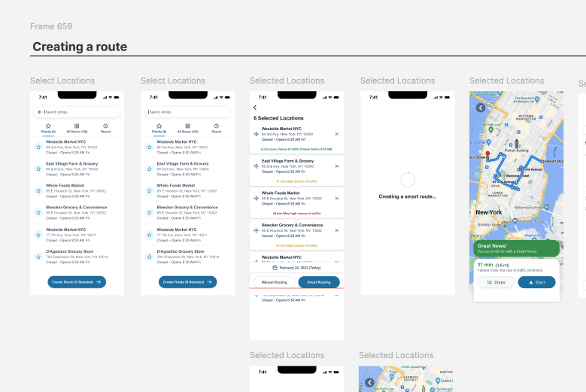Remove East Village Farm & Grocery with its X icon

pyautogui.click(x=337, y=166)
